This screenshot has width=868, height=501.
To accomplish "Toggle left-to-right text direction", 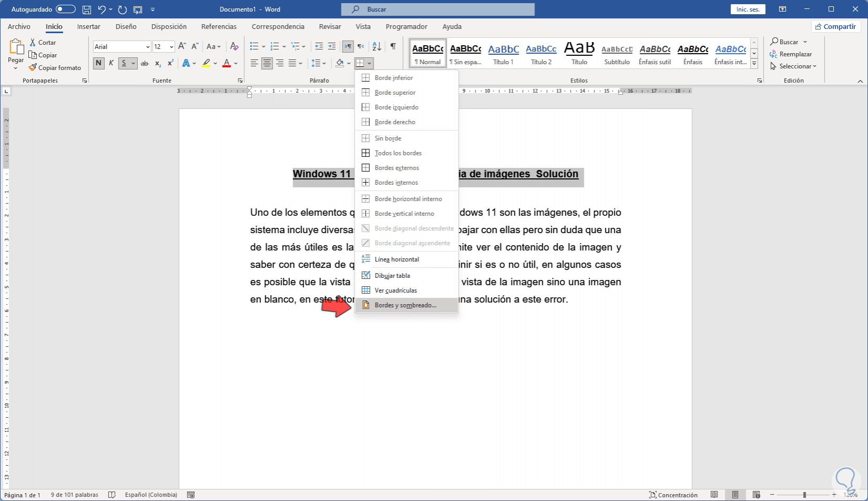I will tap(348, 46).
